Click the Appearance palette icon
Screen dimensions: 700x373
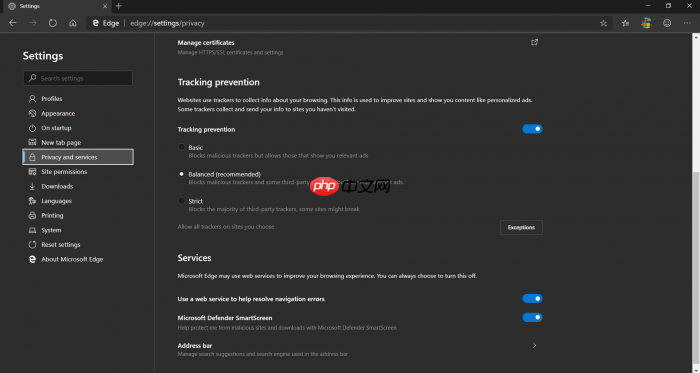[x=32, y=113]
